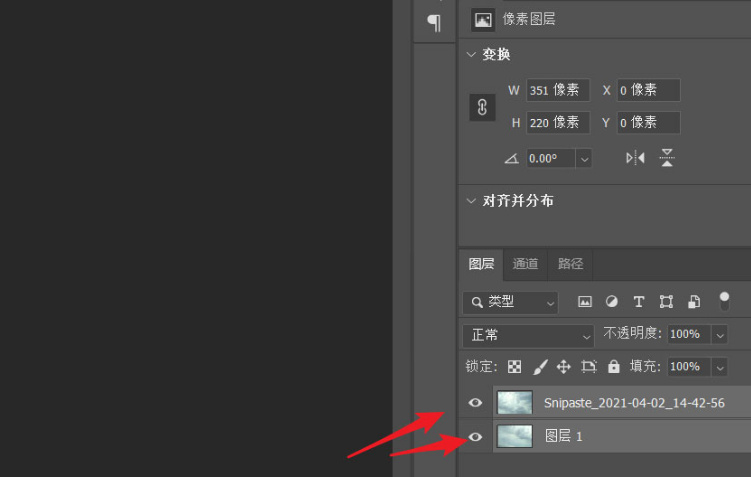Select the Snipaste_2021-04-02_14-42-56 layer name
This screenshot has height=477, width=751.
tap(634, 403)
